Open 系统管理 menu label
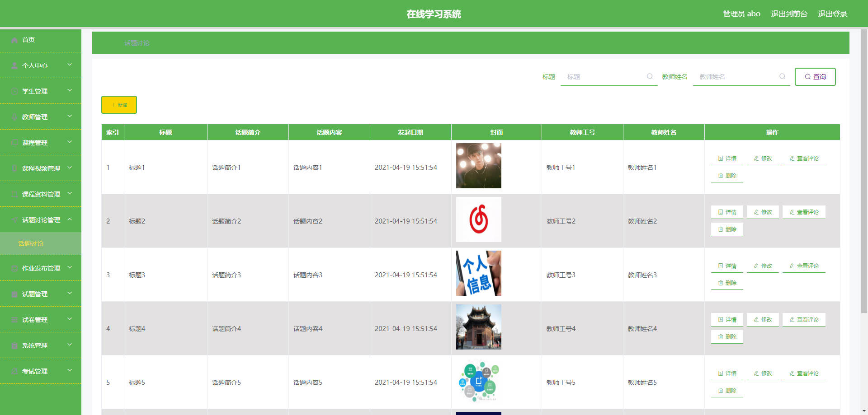Image resolution: width=868 pixels, height=415 pixels. 35,345
